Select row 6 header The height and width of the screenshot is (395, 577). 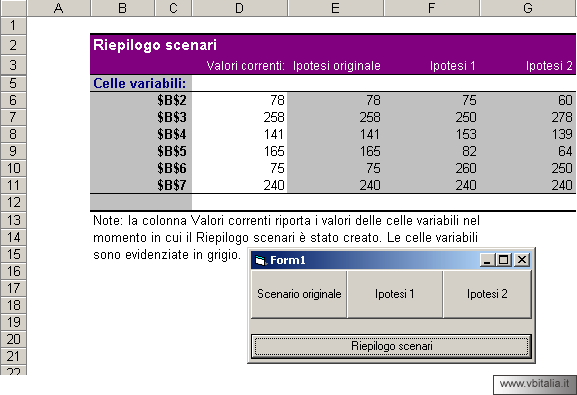click(13, 100)
